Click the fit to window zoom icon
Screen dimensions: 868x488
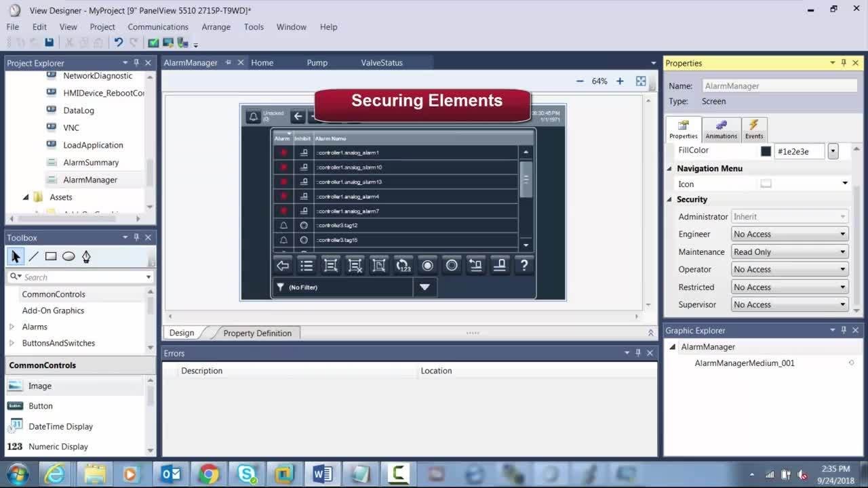pos(641,81)
